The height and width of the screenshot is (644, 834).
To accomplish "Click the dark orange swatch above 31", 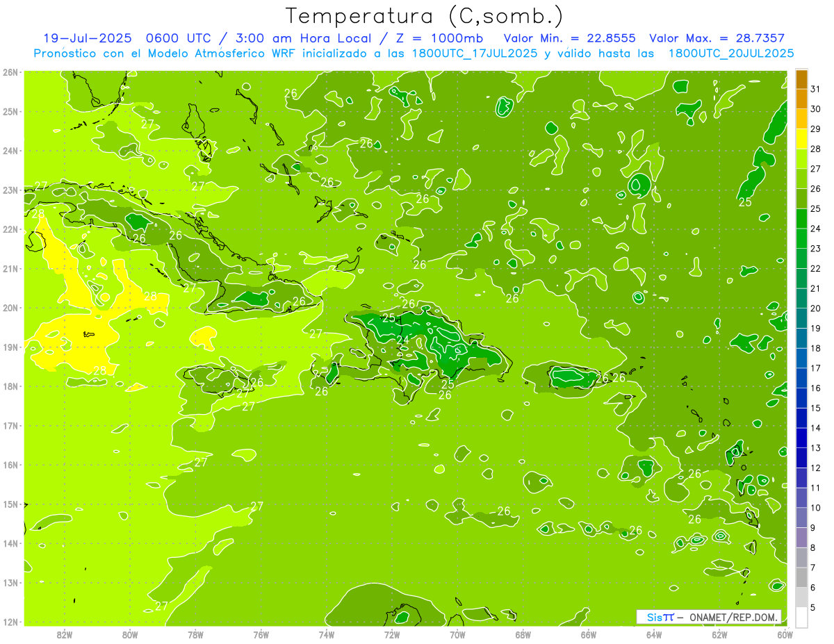I will pyautogui.click(x=801, y=79).
